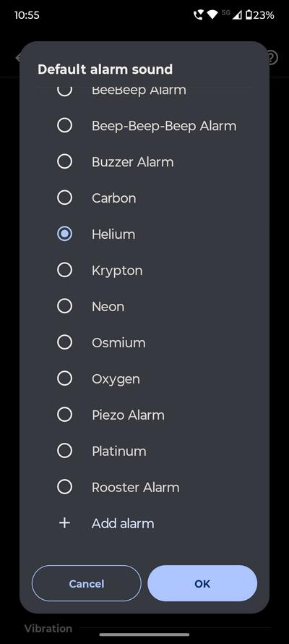Select the Helium radio button

click(x=64, y=234)
